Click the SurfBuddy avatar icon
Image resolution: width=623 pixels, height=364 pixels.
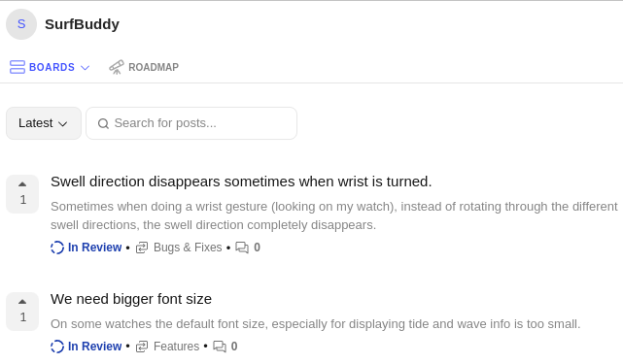pos(21,24)
